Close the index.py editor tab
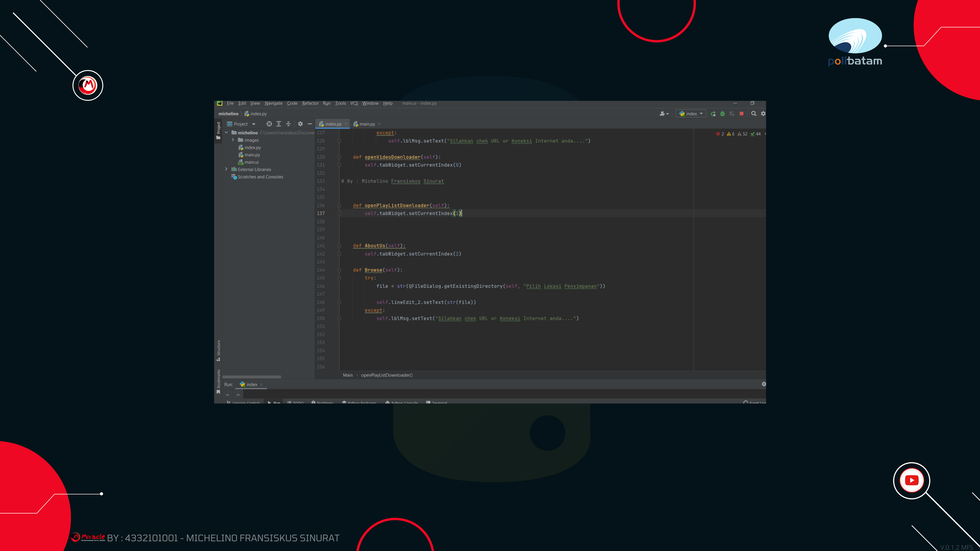 click(x=346, y=124)
